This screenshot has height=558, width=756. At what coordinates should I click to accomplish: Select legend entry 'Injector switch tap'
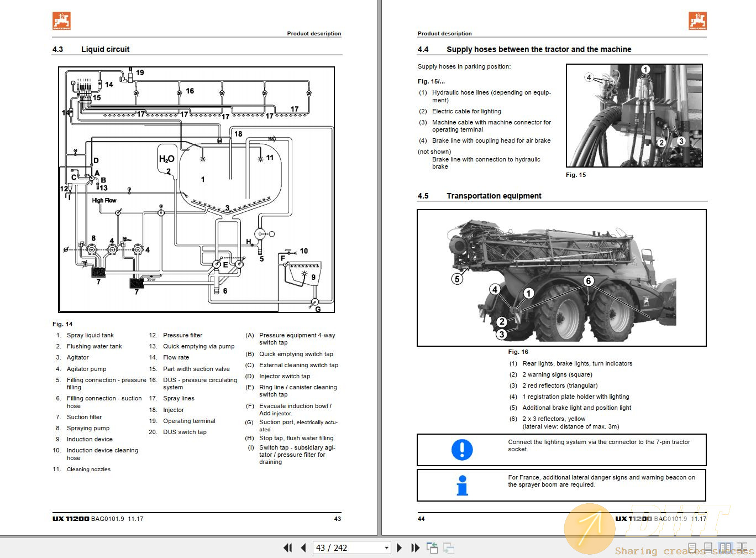pyautogui.click(x=285, y=376)
